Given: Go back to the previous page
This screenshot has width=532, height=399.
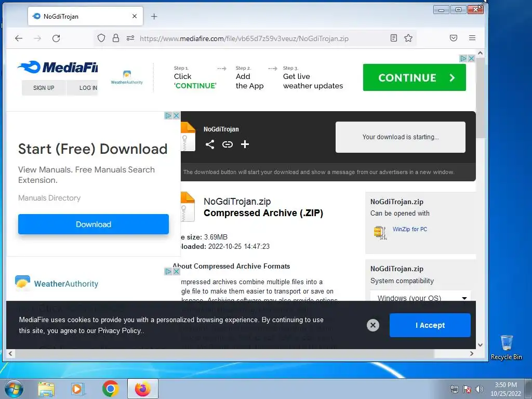Looking at the screenshot, I should click(x=19, y=38).
